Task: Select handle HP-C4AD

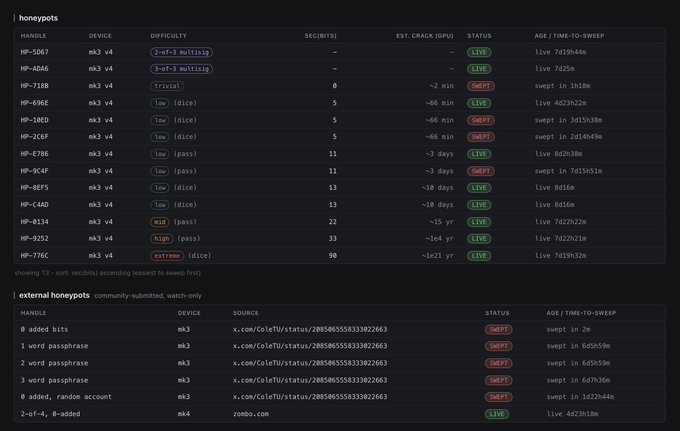Action: click(35, 205)
